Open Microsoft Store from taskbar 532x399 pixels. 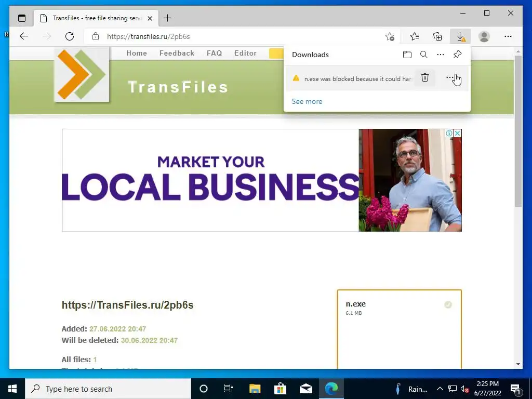[x=280, y=389]
